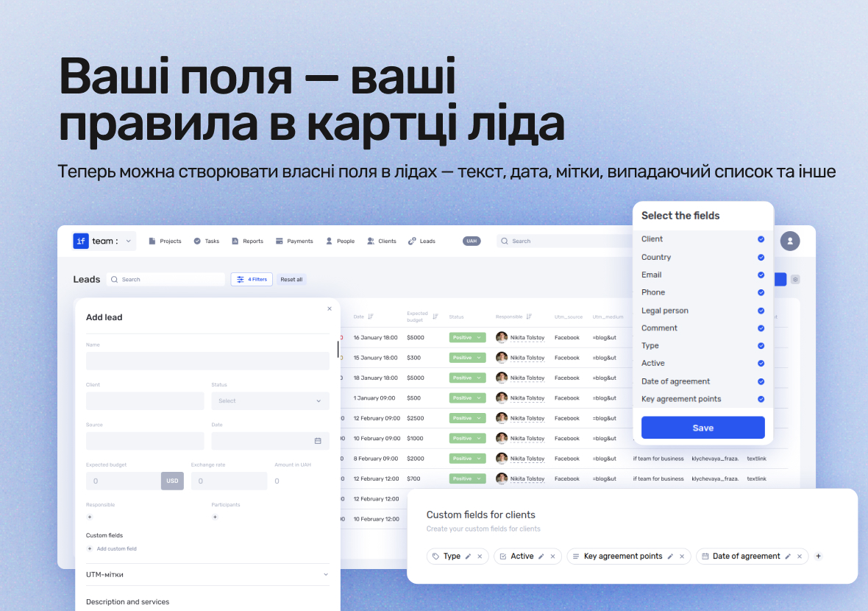Switch to the Clients page
This screenshot has width=868, height=611.
pos(382,241)
